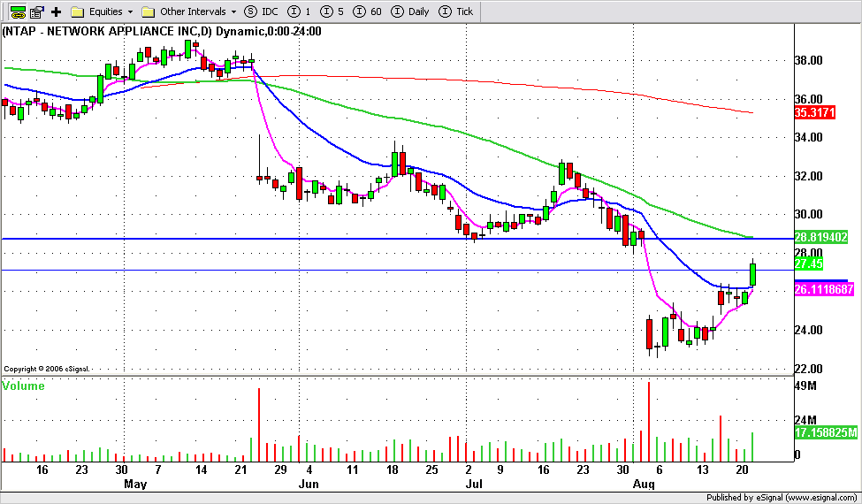The width and height of the screenshot is (862, 504).
Task: Click the green 28.819402 price label
Action: [821, 238]
